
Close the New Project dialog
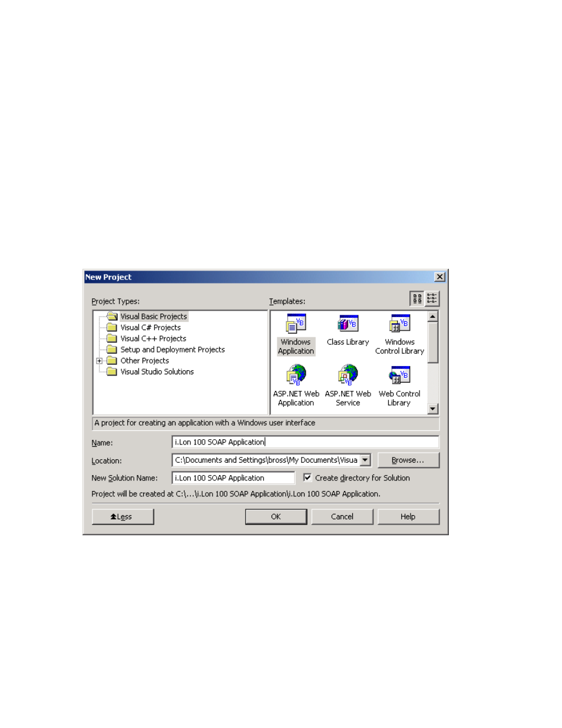click(439, 277)
